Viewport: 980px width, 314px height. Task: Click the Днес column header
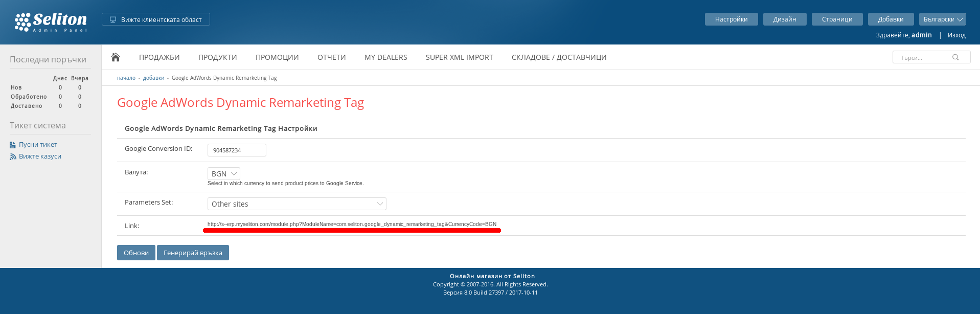60,78
